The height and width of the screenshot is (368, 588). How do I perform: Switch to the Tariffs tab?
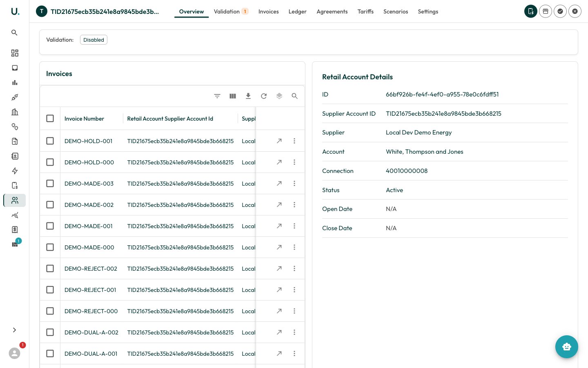coord(365,11)
